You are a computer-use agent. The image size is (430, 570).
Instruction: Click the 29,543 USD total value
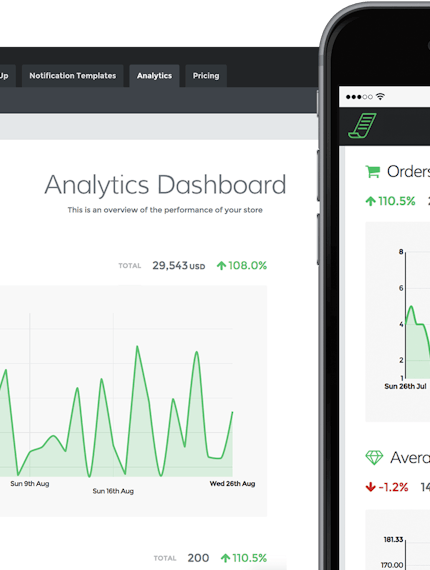pyautogui.click(x=178, y=266)
